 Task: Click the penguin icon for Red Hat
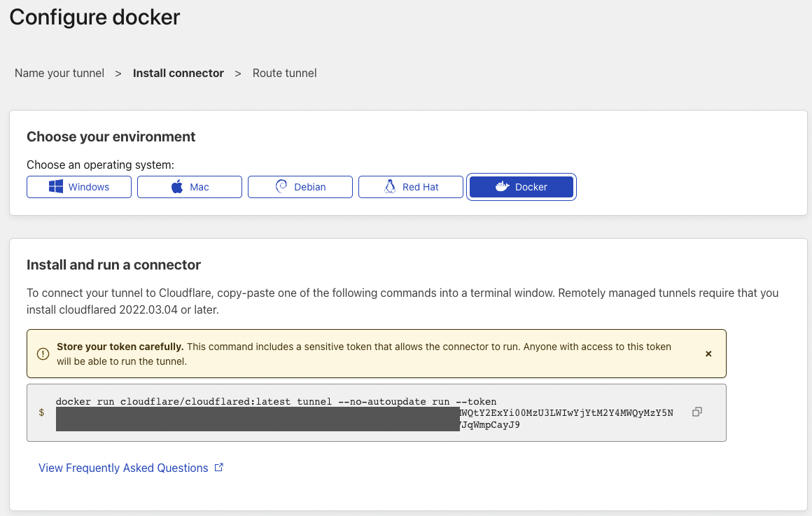[x=390, y=187]
